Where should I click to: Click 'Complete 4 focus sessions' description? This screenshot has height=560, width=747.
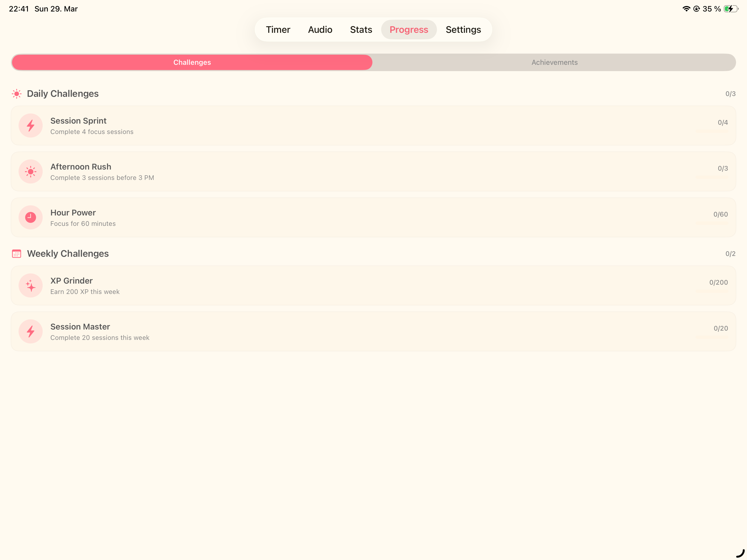[92, 132]
